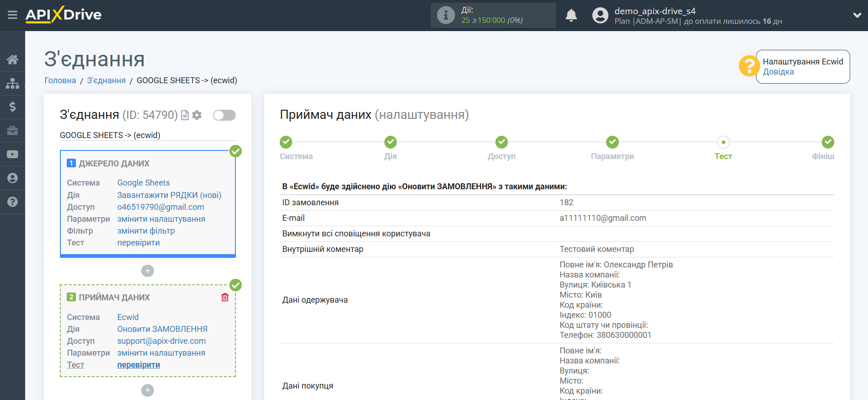Click green check on source block
Screen dimensions: 868x400
(x=235, y=151)
